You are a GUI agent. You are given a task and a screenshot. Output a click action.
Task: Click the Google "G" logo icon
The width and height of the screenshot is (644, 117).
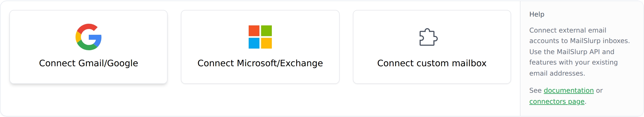point(88,37)
